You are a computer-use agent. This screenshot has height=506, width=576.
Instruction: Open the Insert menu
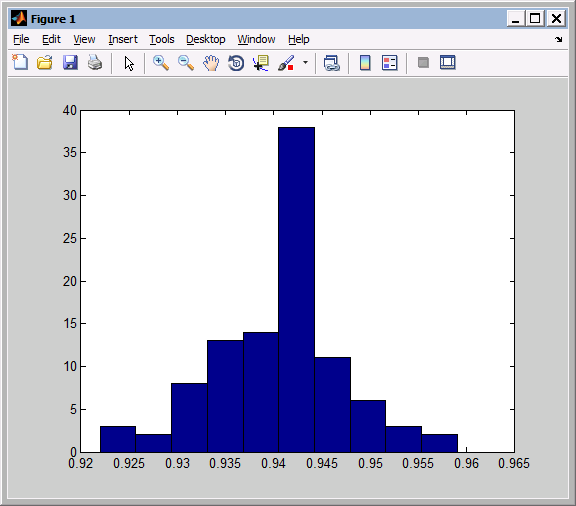click(123, 39)
